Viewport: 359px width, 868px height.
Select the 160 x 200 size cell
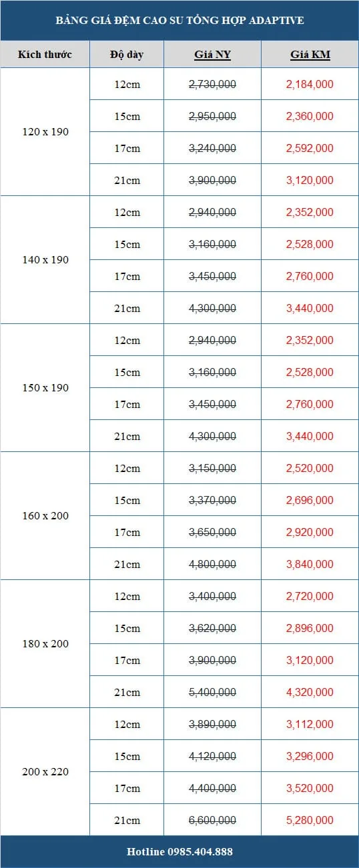click(x=45, y=516)
